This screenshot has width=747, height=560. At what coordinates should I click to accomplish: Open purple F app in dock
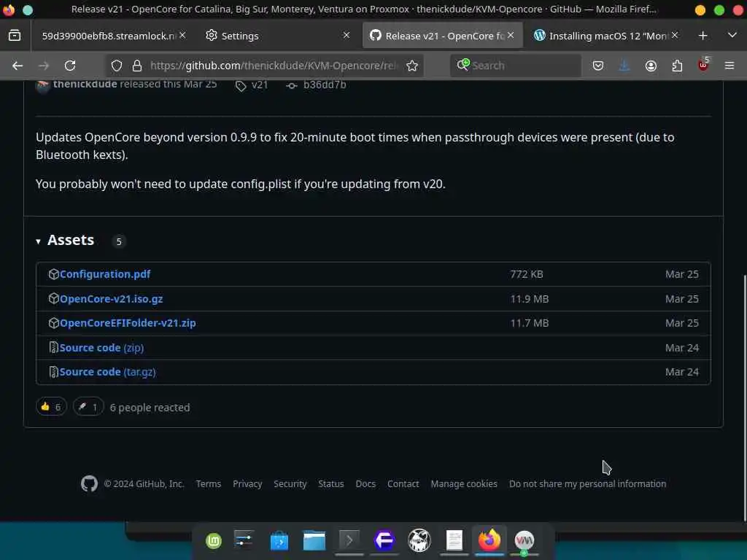(384, 540)
